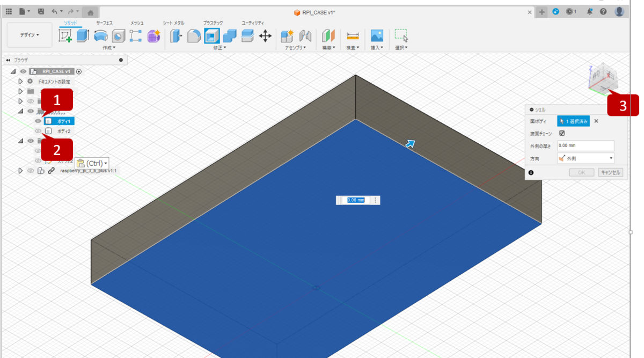Viewport: 644px width, 358px height.
Task: Select the Joint tool
Action: coord(305,36)
